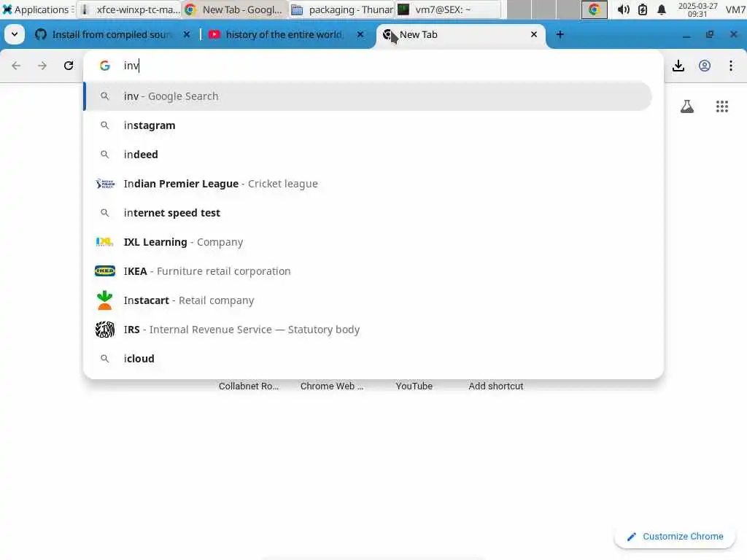
Task: Open the Chrome three-dot menu
Action: pos(731,66)
